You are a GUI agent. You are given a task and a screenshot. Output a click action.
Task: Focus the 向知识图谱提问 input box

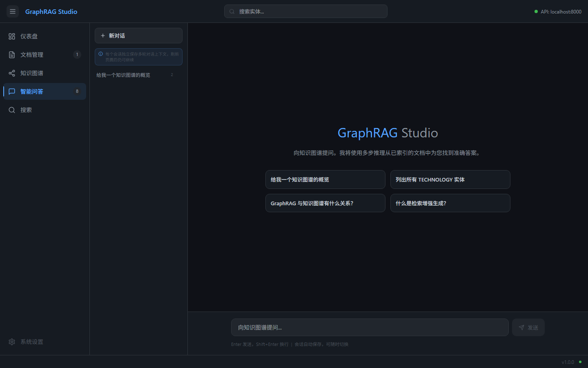click(370, 327)
